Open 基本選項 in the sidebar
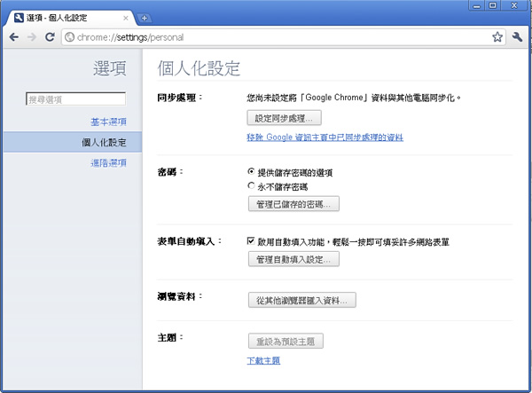 [x=108, y=121]
